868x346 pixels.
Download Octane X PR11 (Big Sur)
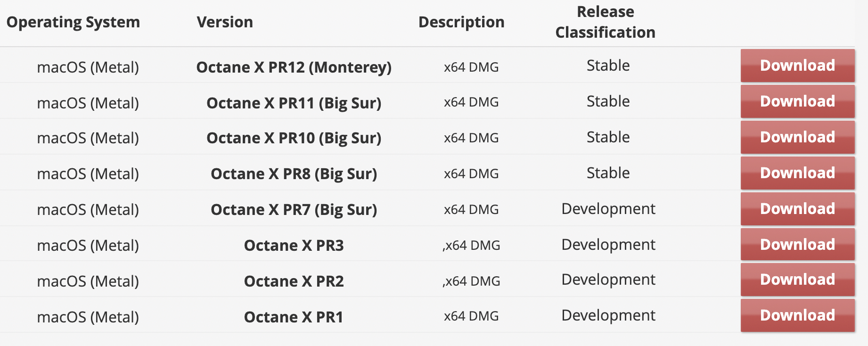pyautogui.click(x=797, y=101)
